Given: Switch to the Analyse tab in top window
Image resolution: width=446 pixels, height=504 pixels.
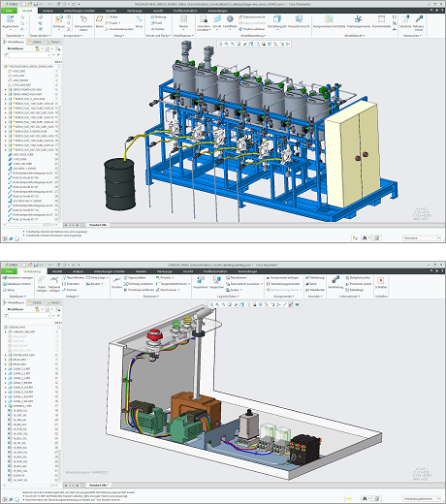Looking at the screenshot, I should coord(48,11).
